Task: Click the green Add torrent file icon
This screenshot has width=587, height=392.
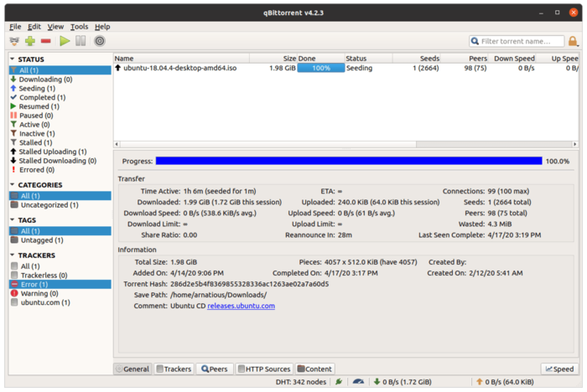Action: click(x=30, y=40)
